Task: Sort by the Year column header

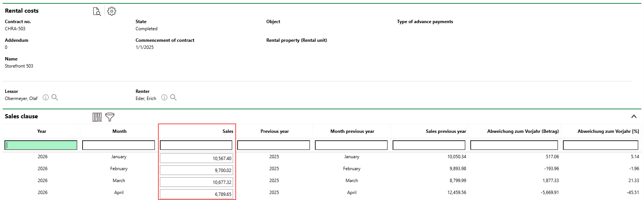Action: [42, 131]
